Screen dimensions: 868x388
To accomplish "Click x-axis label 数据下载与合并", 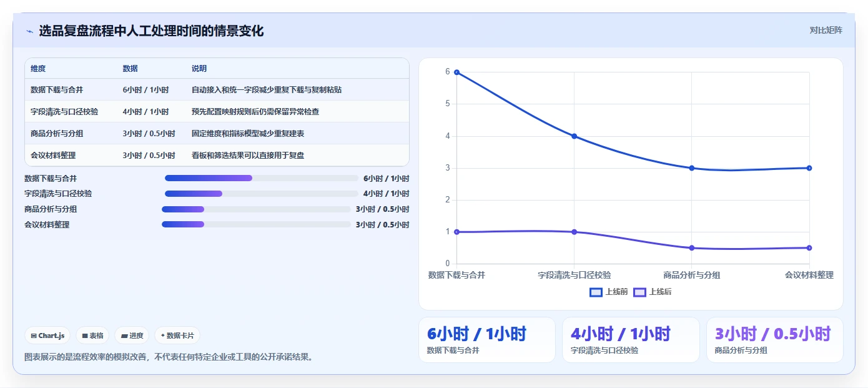I will point(456,275).
